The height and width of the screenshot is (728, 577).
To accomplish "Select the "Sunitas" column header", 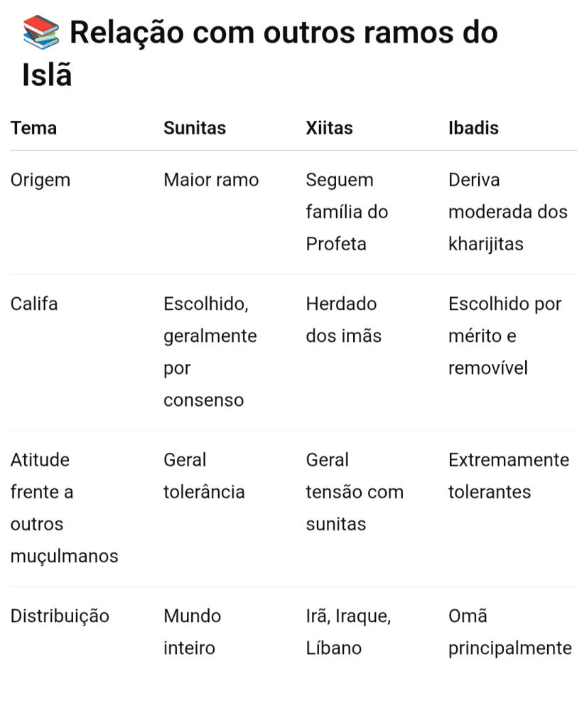I will [x=195, y=128].
